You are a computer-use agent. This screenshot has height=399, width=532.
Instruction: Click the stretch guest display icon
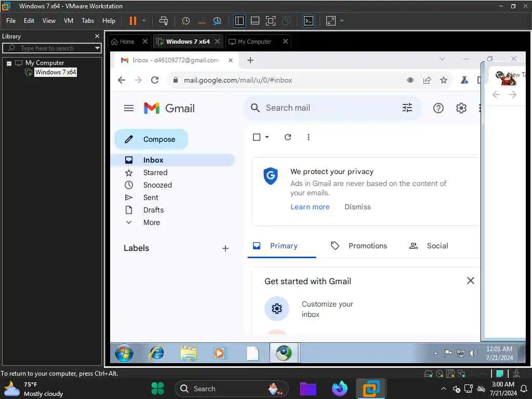tap(331, 21)
